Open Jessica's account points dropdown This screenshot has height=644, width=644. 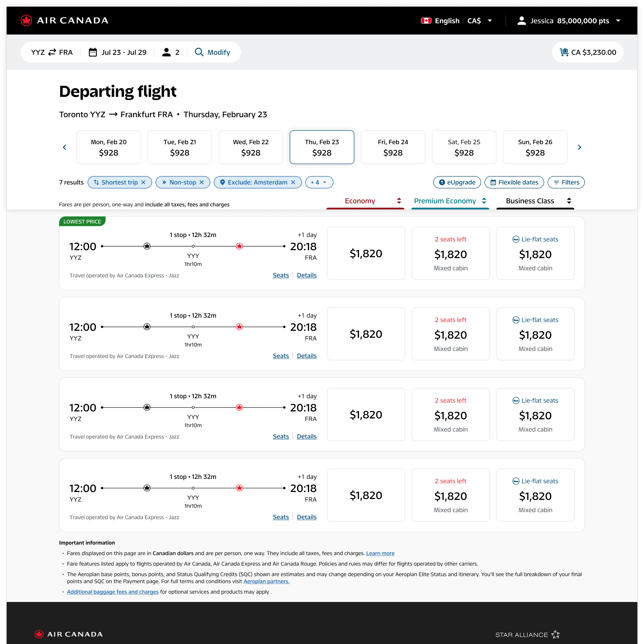coord(618,21)
